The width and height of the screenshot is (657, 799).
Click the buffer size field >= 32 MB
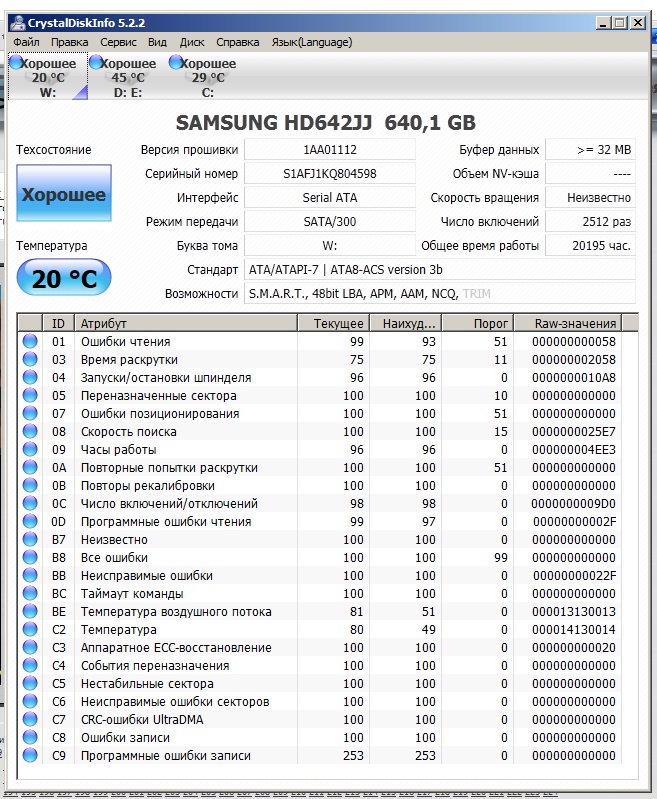click(x=591, y=150)
